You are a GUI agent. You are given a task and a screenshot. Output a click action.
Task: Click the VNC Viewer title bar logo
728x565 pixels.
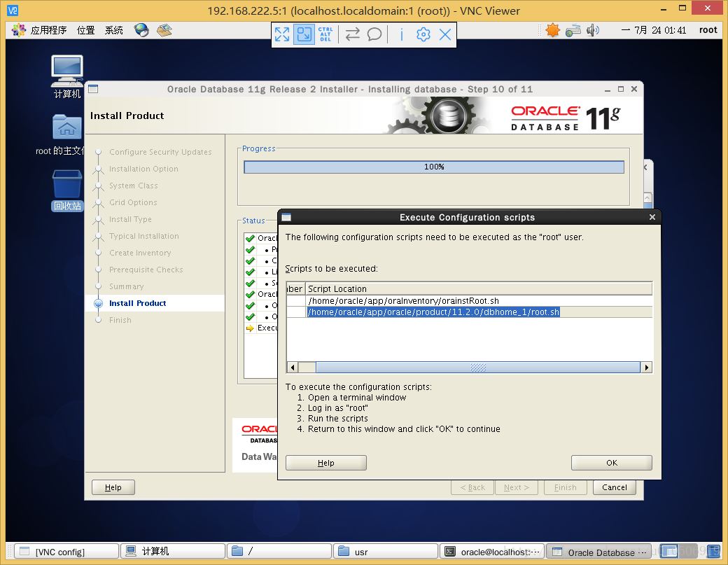(13, 11)
